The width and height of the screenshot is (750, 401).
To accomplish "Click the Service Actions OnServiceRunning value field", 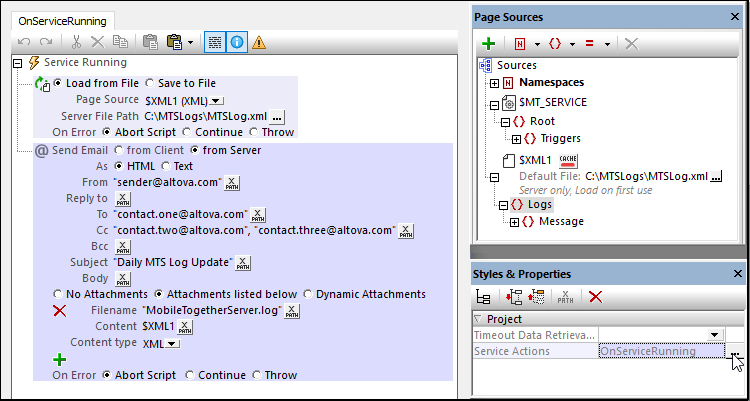I will [x=660, y=351].
